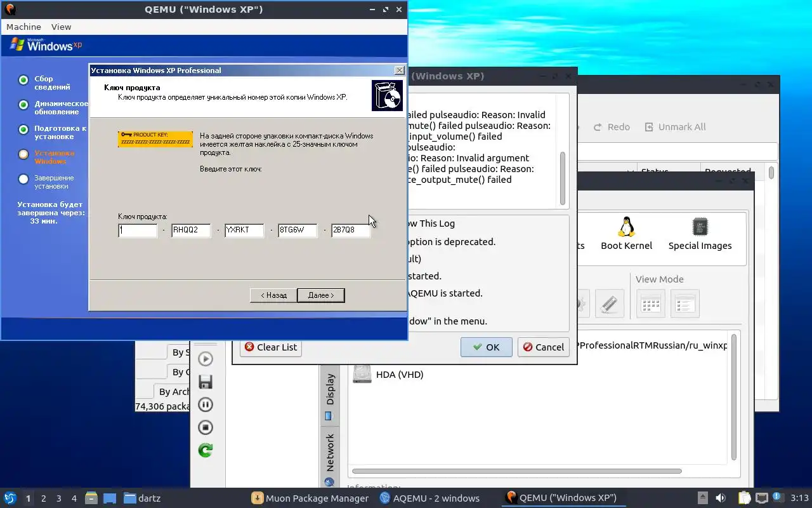Click the 8TG6W product key field
812x508 pixels.
(x=298, y=231)
